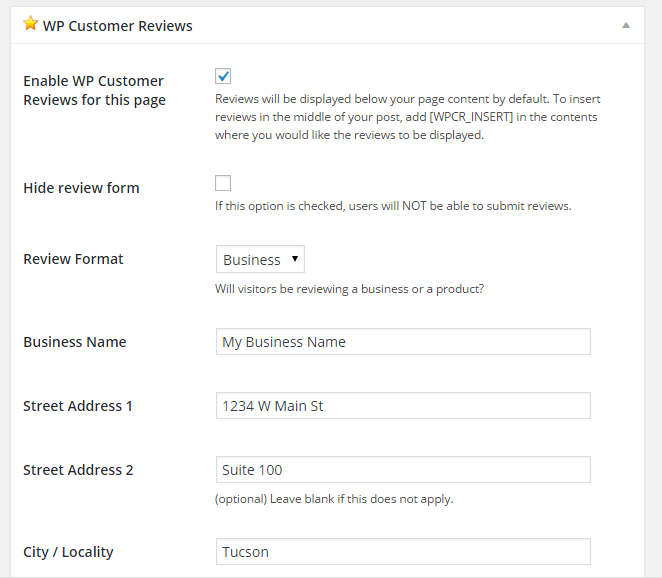Click the WPCR_INSERT help description text
The width and height of the screenshot is (662, 578).
point(407,117)
